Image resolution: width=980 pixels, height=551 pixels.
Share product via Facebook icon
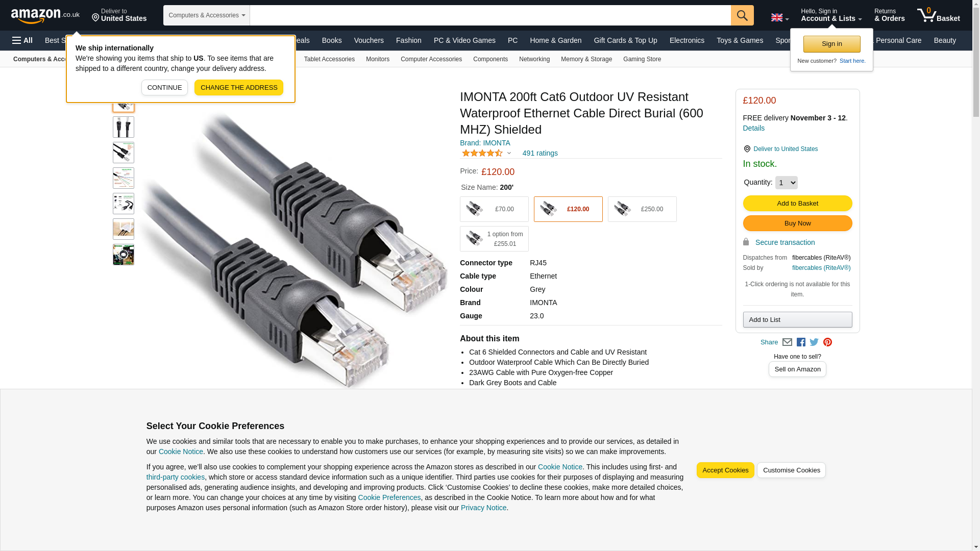pyautogui.click(x=801, y=342)
